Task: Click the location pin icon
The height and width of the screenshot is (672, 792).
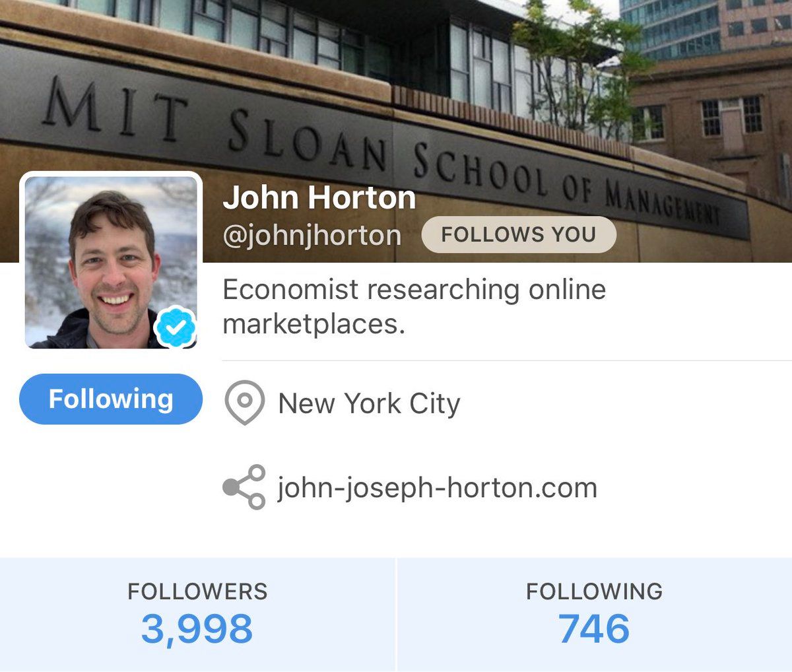Action: [244, 403]
